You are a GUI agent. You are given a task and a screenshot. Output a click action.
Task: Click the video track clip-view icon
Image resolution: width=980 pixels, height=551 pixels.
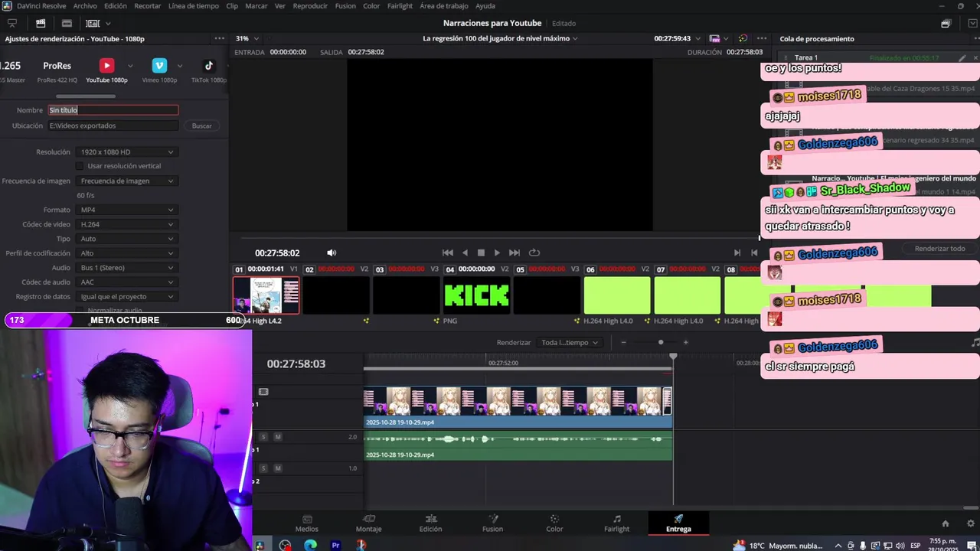[263, 392]
